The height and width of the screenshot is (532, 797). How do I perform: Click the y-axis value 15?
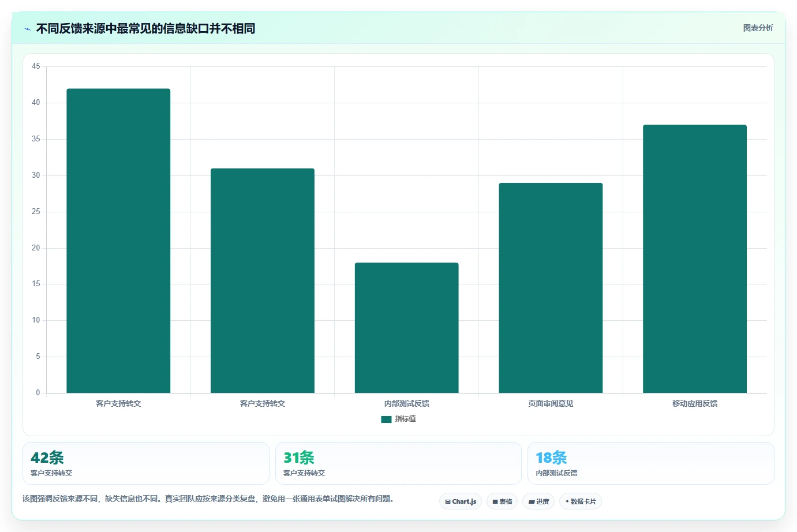pos(36,284)
